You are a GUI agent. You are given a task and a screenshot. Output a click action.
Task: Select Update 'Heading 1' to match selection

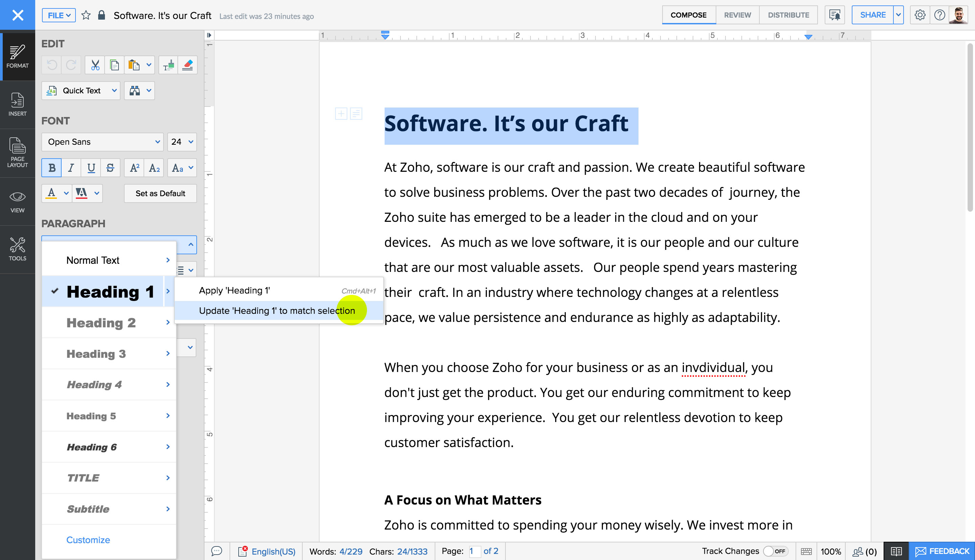(277, 311)
